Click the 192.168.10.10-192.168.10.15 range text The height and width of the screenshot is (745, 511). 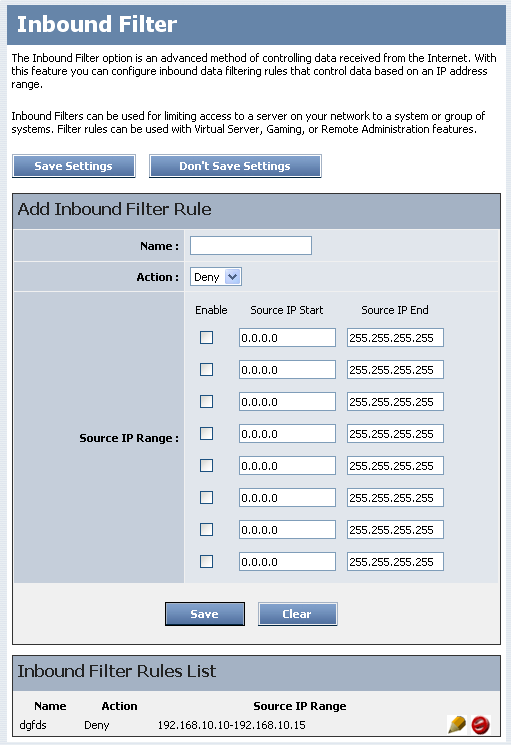pos(232,725)
